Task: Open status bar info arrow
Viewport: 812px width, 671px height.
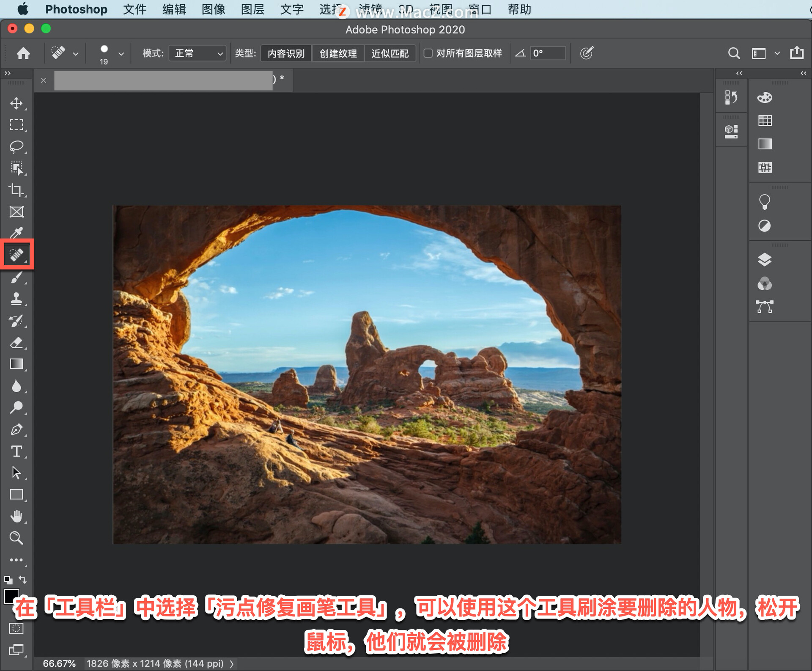Action: coord(232,664)
